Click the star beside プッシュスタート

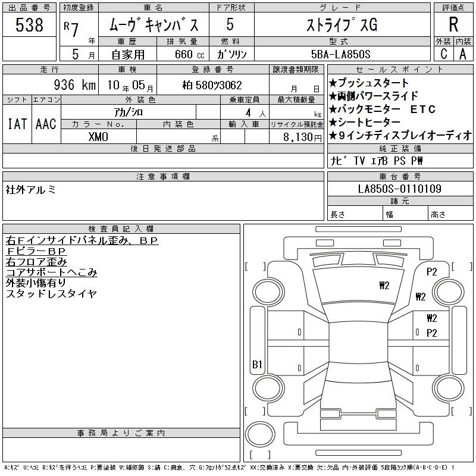click(333, 83)
